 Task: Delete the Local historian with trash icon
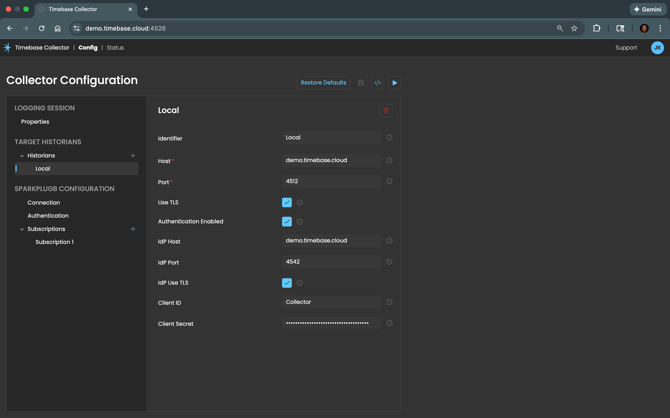386,111
